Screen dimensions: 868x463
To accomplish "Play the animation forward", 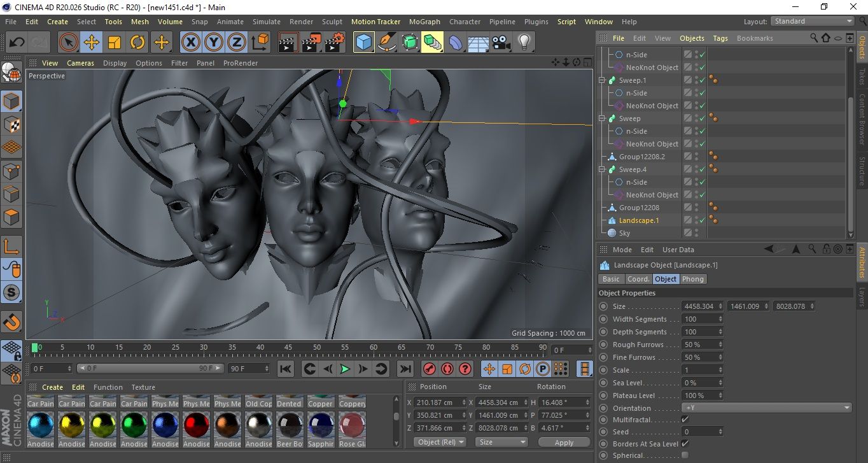I will tap(344, 369).
